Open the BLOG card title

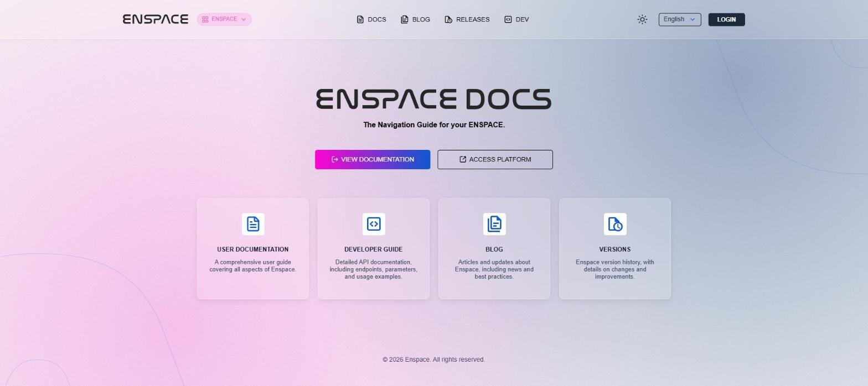click(494, 249)
